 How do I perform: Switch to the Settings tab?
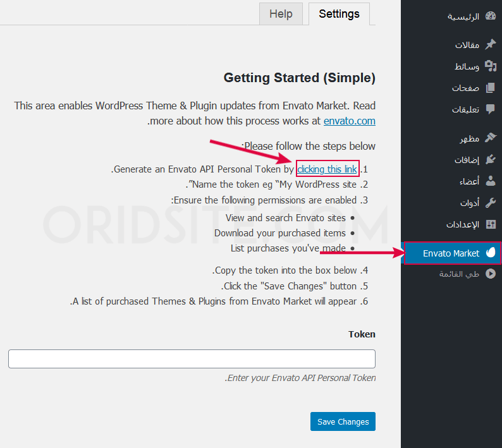tap(339, 14)
